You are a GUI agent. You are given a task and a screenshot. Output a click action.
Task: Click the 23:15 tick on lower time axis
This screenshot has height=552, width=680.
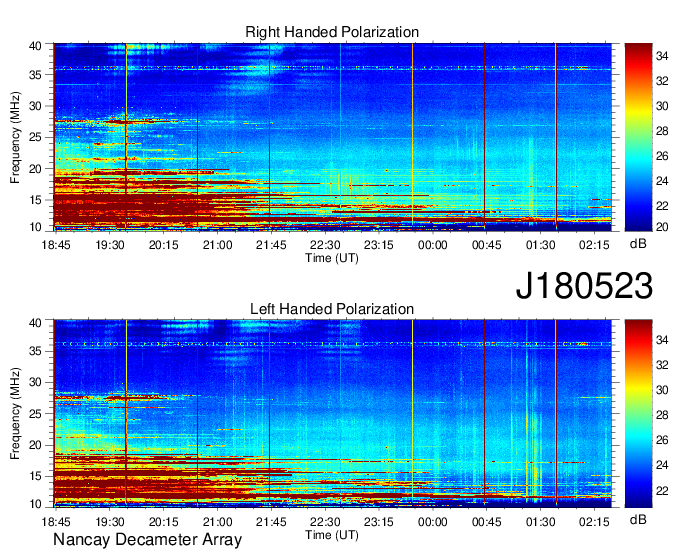(379, 521)
